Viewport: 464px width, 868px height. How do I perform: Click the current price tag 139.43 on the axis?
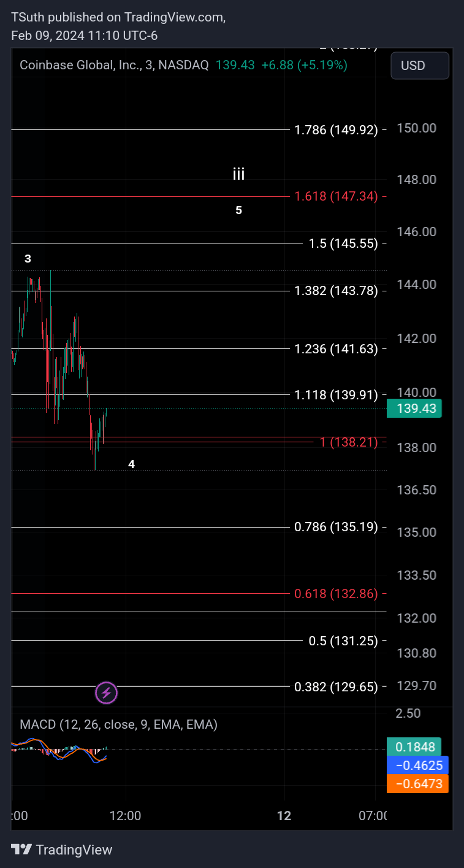414,409
